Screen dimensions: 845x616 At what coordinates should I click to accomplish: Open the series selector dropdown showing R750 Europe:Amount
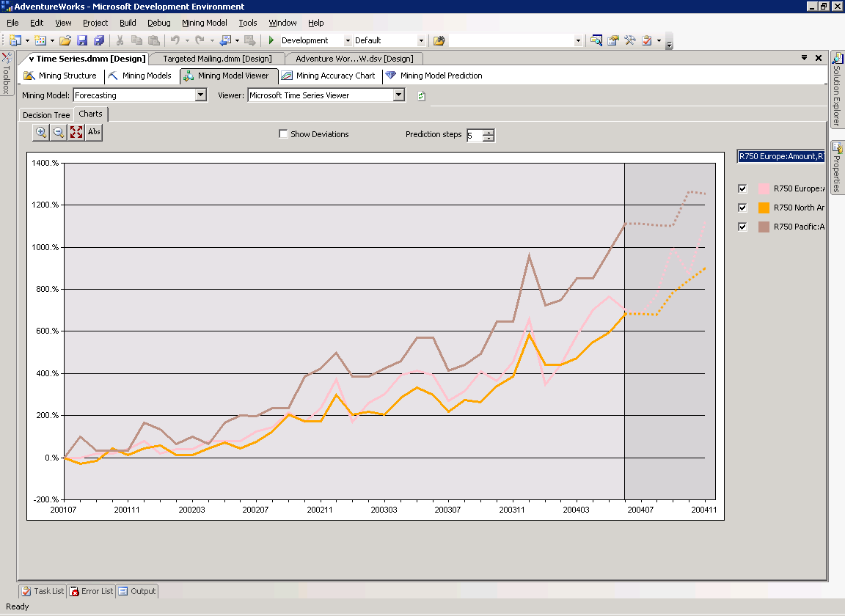781,156
